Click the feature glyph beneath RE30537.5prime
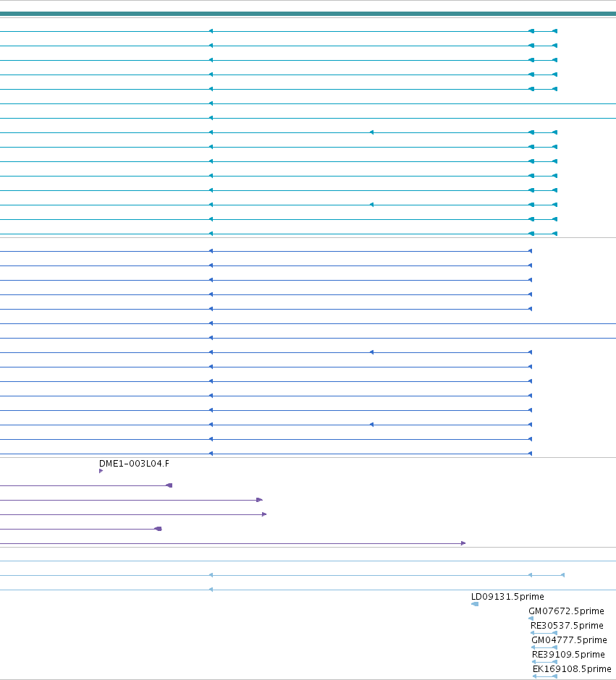The width and height of the screenshot is (616, 680). [544, 633]
